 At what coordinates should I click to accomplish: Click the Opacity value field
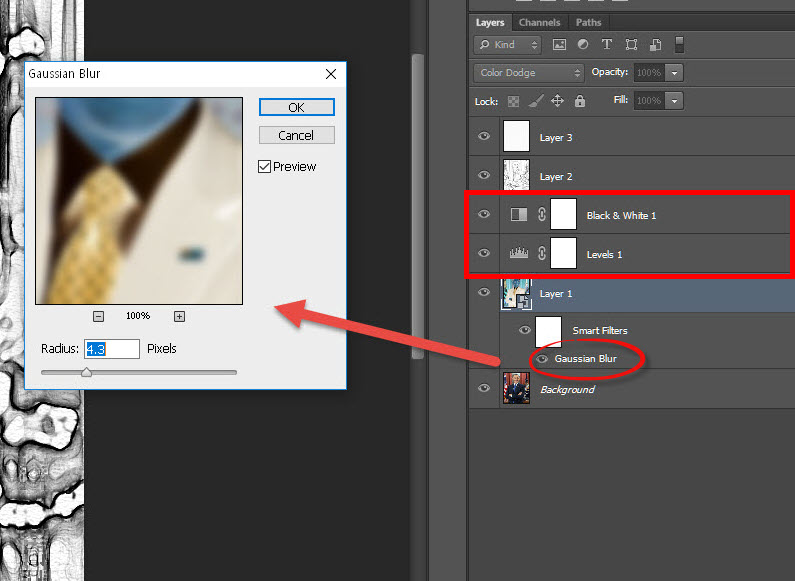(649, 73)
